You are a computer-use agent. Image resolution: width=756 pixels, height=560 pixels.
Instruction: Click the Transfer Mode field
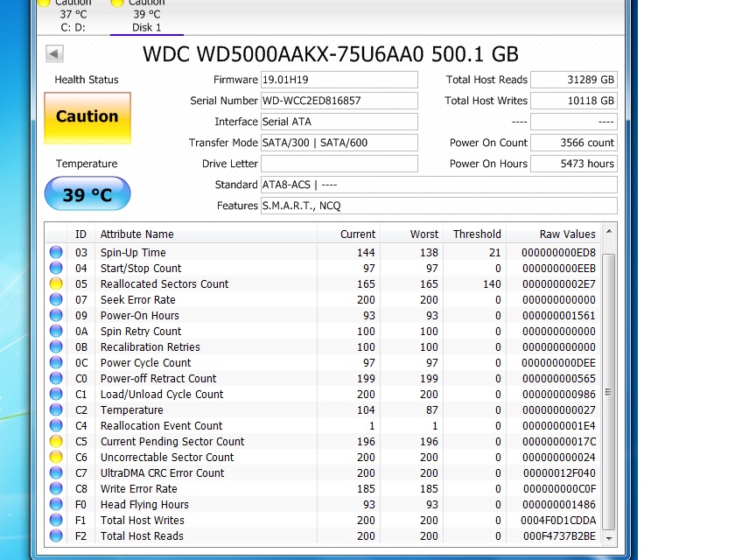(339, 143)
